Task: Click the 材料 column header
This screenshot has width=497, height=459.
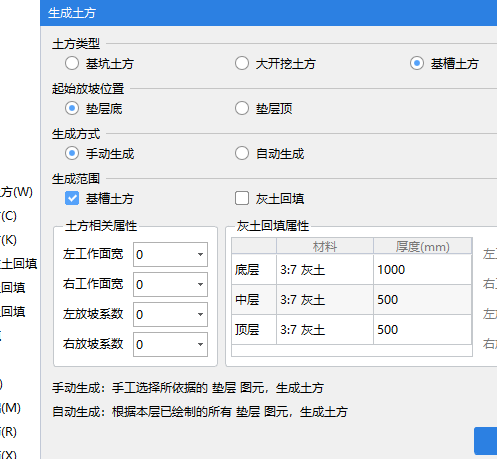Action: click(325, 247)
